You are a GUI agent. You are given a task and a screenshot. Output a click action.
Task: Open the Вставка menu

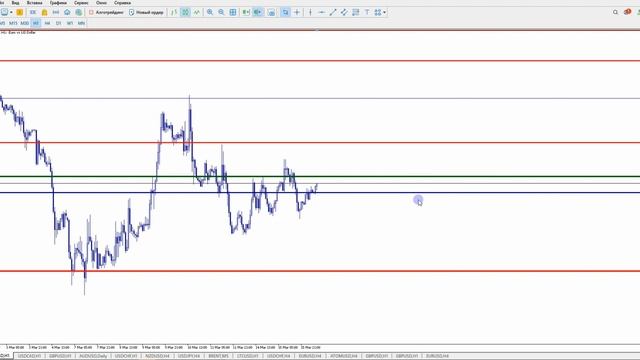(34, 3)
